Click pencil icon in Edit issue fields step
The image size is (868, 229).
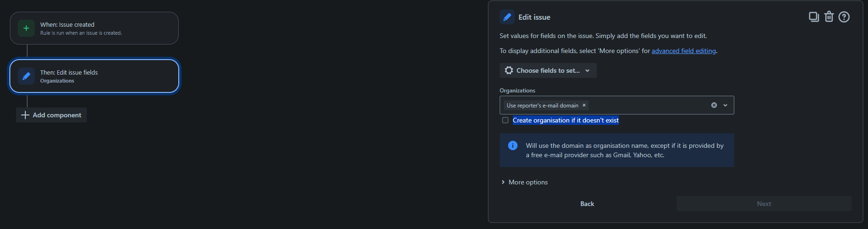pos(26,76)
